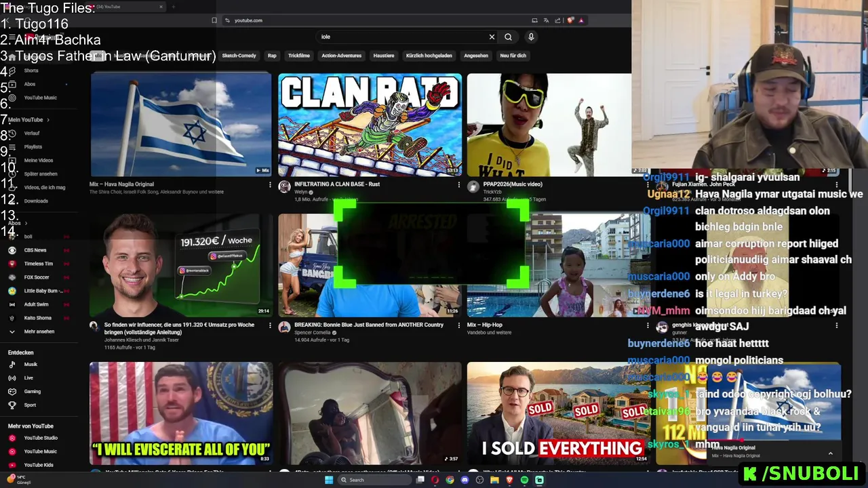Image resolution: width=868 pixels, height=488 pixels.
Task: Select the Kürzlich hochgeladen filter chip
Action: point(429,56)
